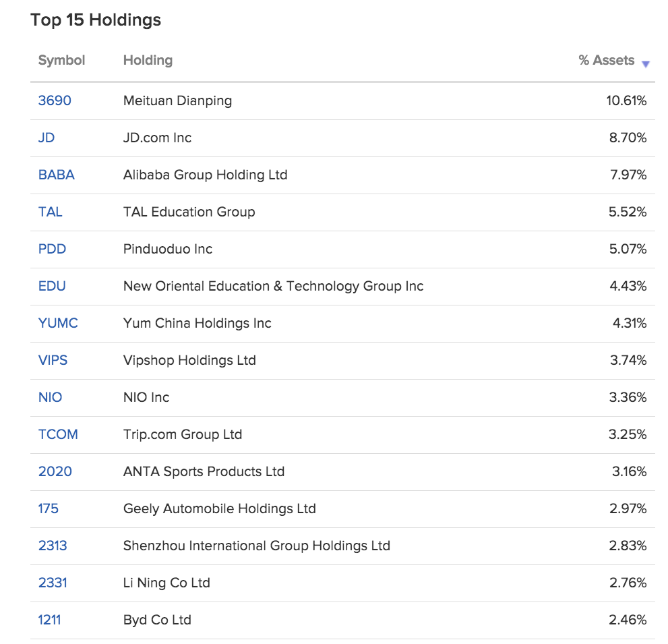Click the Holding column header
Screen dimensions: 668x644
(x=148, y=60)
